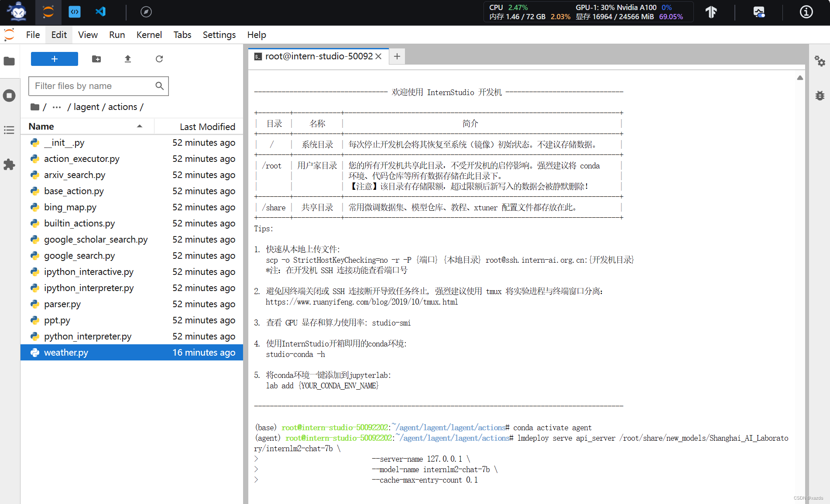830x504 pixels.
Task: Open the Kernel menu
Action: tap(149, 35)
